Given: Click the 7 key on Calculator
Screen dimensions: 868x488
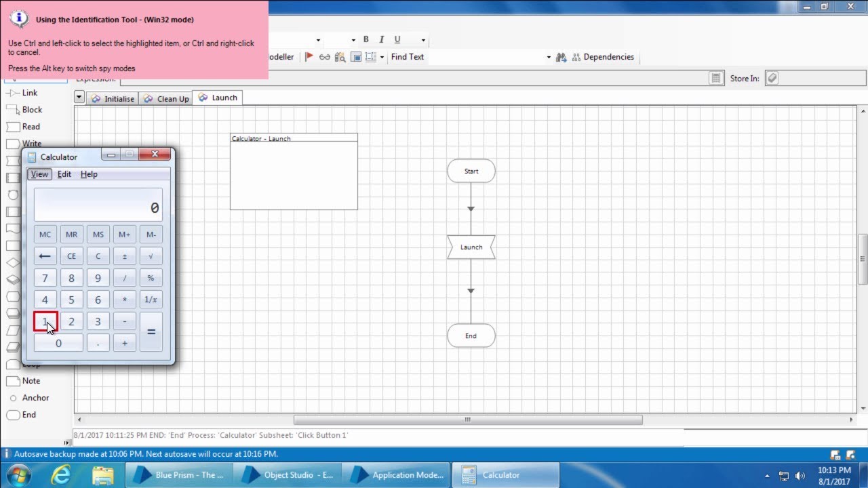Looking at the screenshot, I should pos(45,278).
